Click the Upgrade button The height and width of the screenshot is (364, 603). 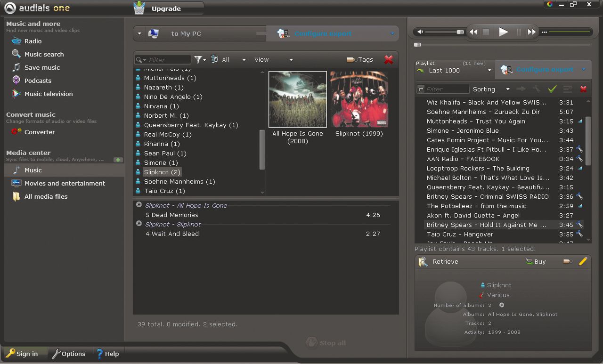click(169, 8)
